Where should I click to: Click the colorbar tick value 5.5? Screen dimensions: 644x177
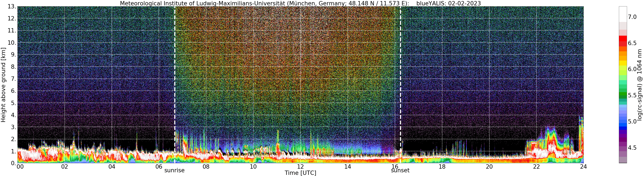point(632,95)
